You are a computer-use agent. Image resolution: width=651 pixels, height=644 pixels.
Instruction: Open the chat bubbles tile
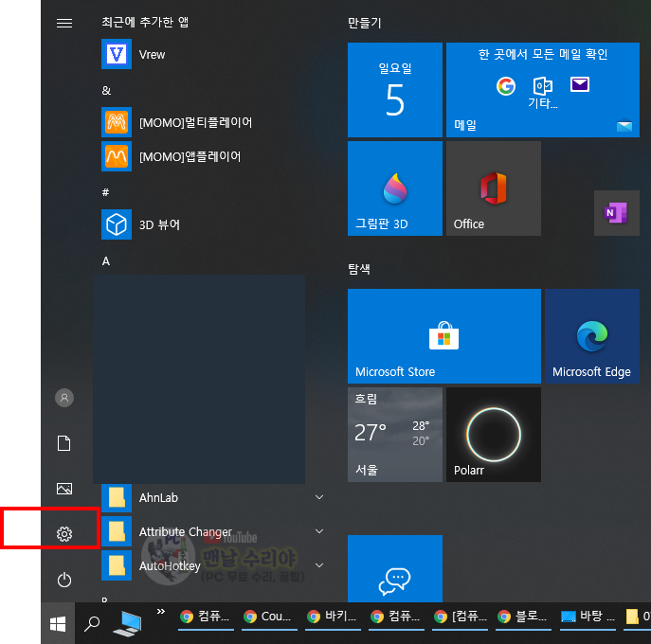pos(395,568)
